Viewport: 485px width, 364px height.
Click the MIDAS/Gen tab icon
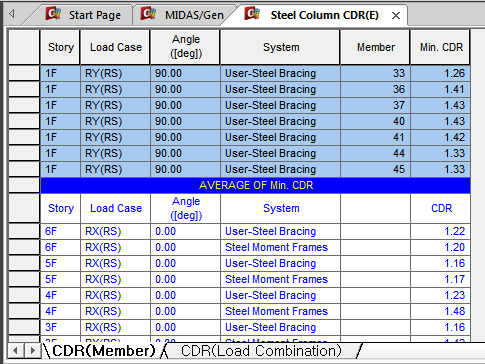tap(148, 14)
